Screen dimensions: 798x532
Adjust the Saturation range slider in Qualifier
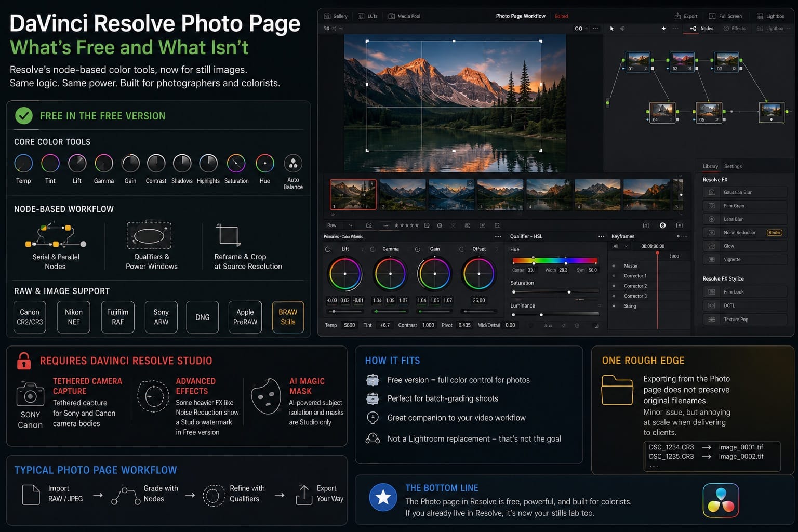(555, 292)
